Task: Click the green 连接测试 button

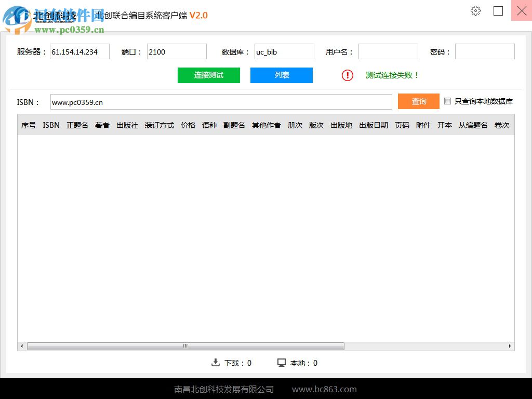Action: click(x=208, y=75)
